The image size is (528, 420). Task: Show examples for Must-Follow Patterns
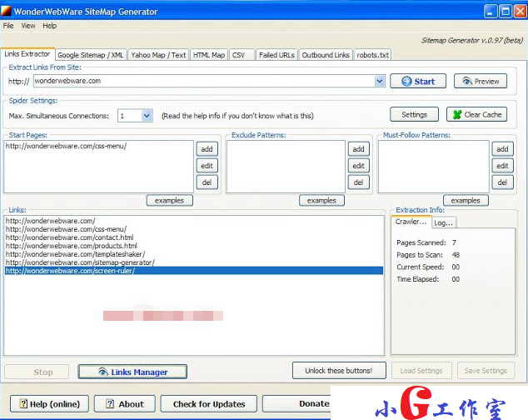point(466,200)
